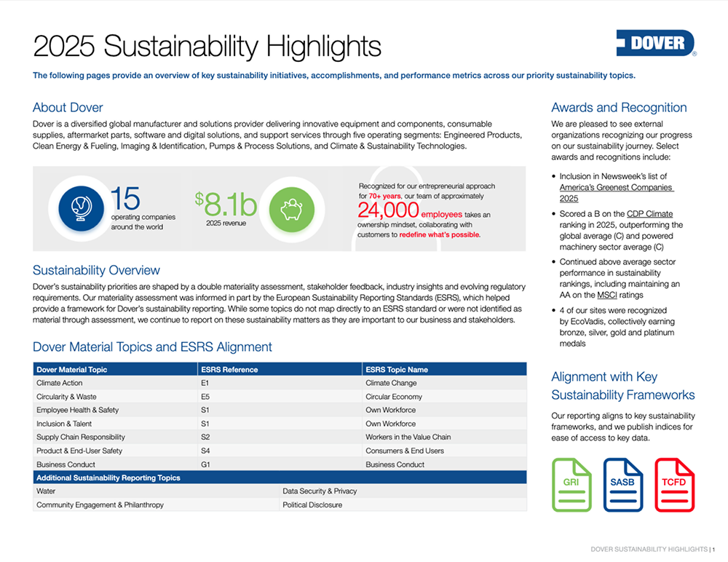The height and width of the screenshot is (562, 728).
Task: Select the Dover Material Topic column header
Action: tap(115, 369)
